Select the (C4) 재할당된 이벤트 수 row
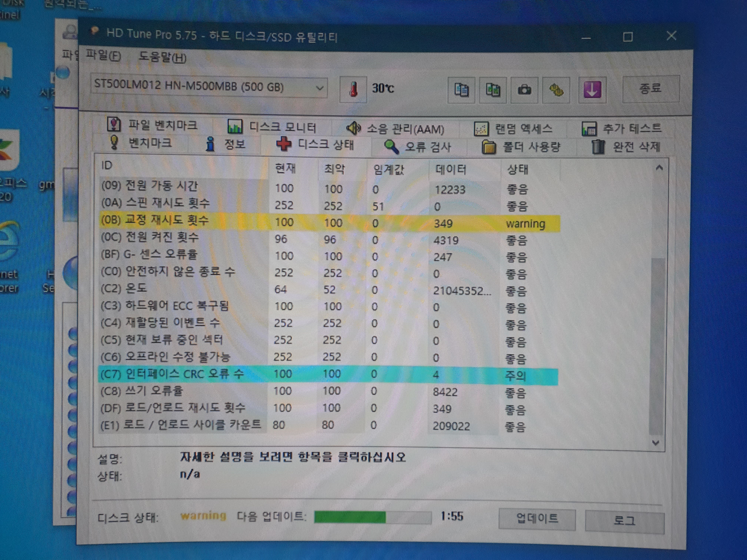Screen dimensions: 747x560 coord(329,323)
